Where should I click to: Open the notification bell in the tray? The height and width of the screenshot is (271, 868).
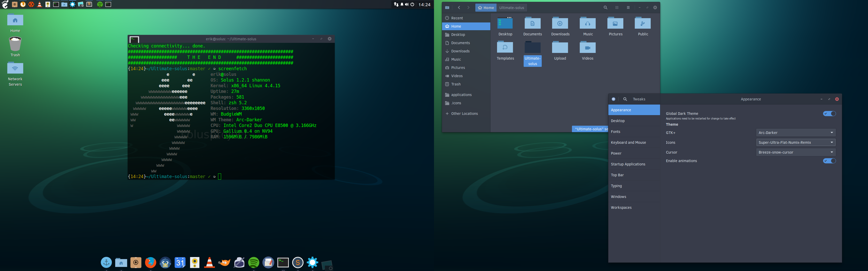(402, 4)
